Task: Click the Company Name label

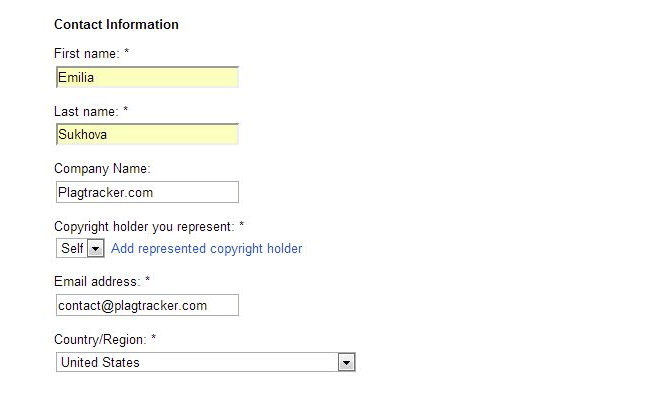Action: coord(102,169)
